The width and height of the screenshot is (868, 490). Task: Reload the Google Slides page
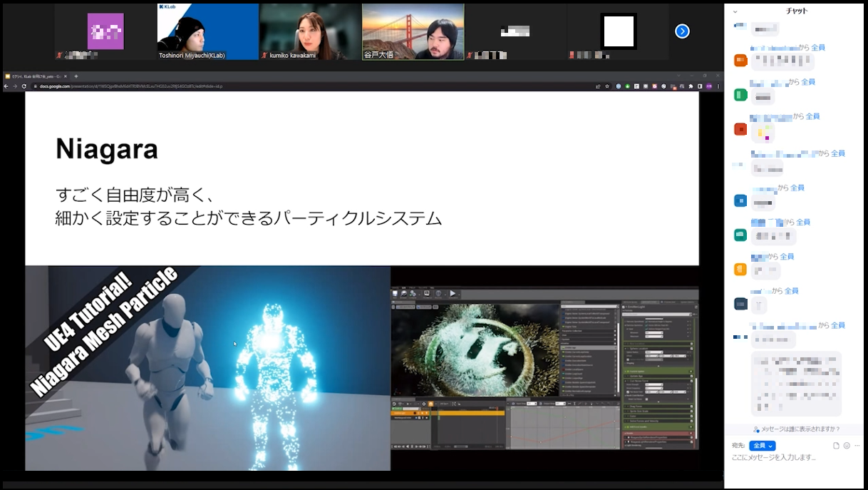[x=24, y=86]
